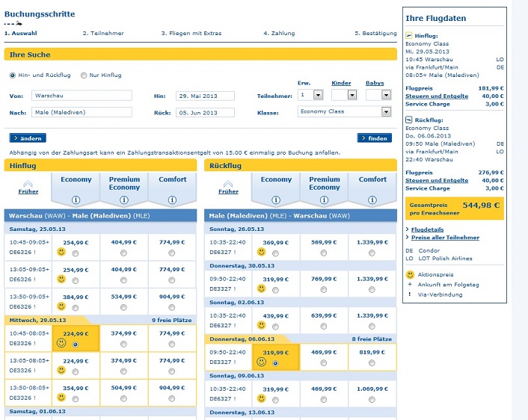Screen dimensions: 528x420
Task: Click '9 freie Plätze' text
Action: (x=172, y=320)
